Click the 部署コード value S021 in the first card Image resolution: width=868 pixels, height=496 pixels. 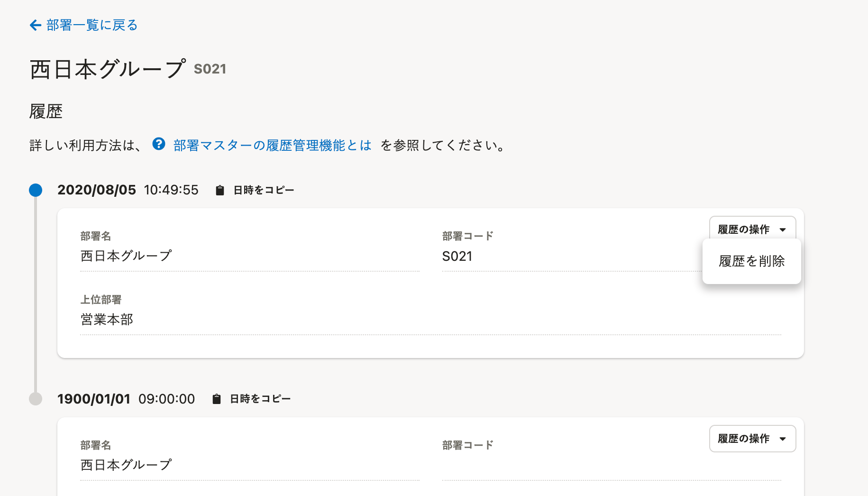point(457,257)
